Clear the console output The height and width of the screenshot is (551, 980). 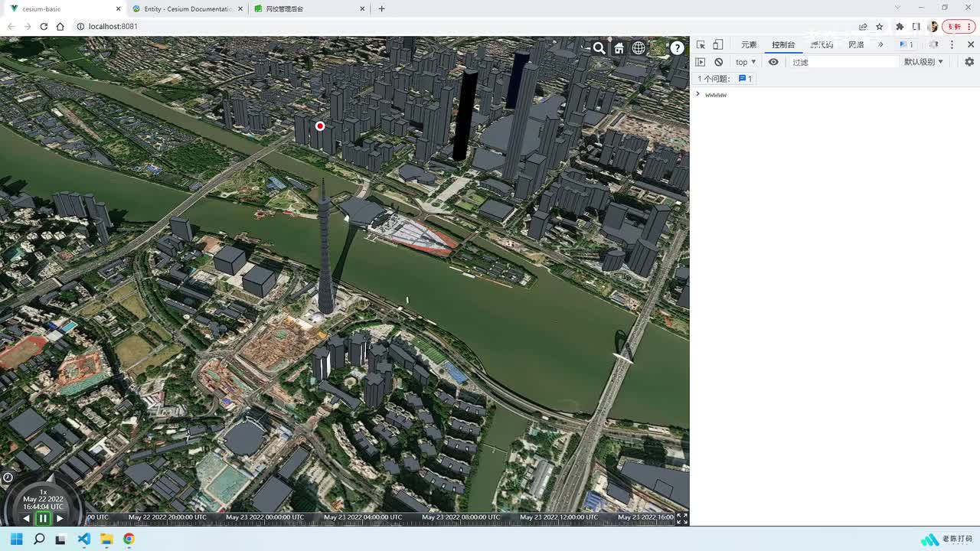click(x=718, y=62)
